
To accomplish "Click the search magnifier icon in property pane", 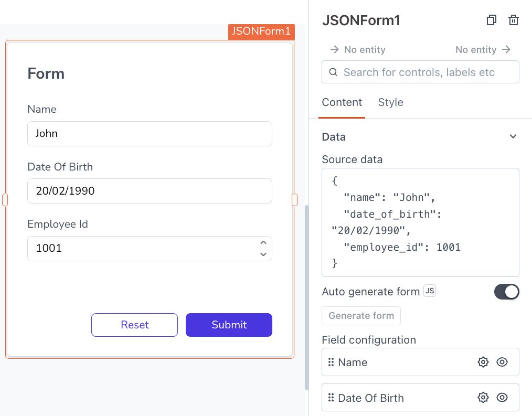I will (333, 72).
